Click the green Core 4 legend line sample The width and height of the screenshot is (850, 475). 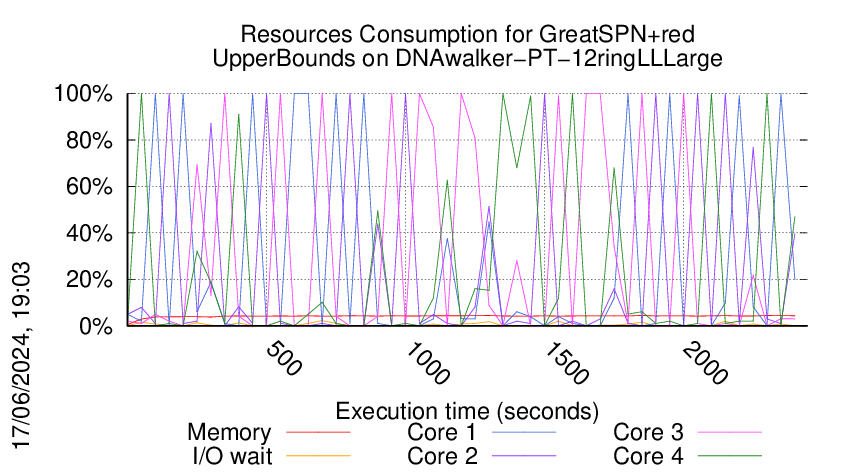[730, 456]
